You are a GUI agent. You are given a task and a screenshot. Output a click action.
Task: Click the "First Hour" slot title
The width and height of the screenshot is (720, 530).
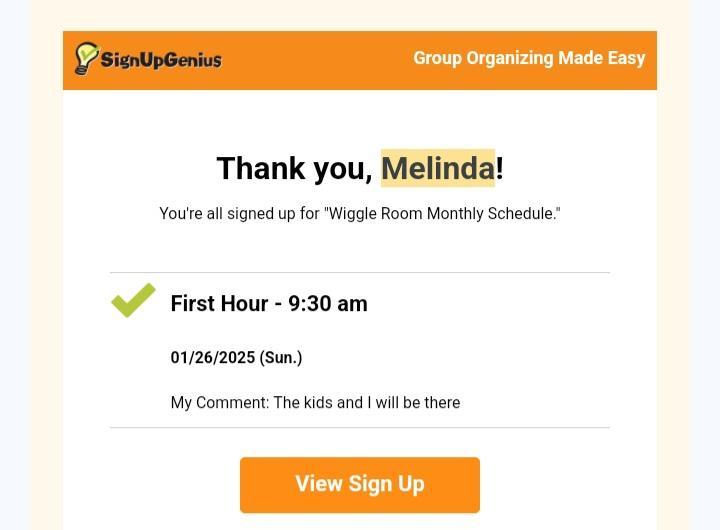pos(219,304)
